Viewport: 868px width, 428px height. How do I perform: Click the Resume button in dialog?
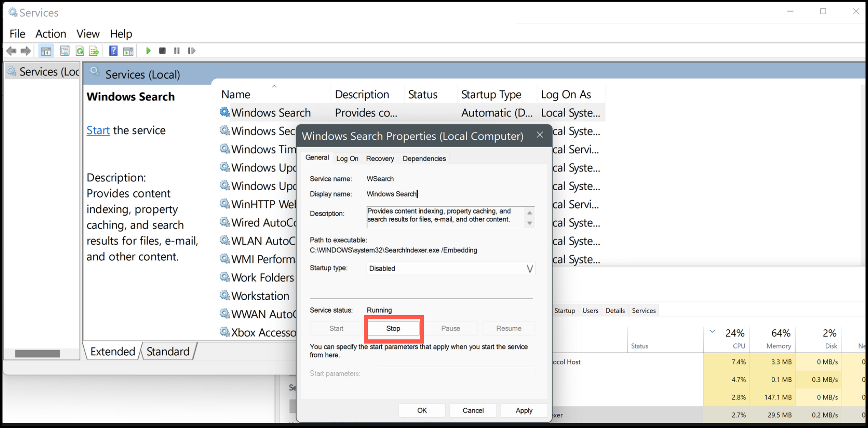tap(509, 329)
